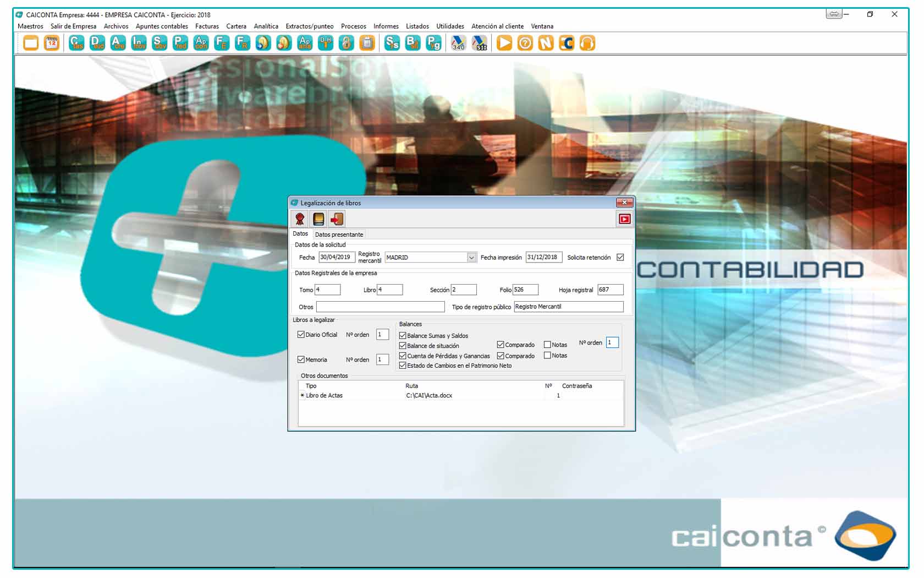Select the Datos tab
The height and width of the screenshot is (578, 924).
point(300,234)
